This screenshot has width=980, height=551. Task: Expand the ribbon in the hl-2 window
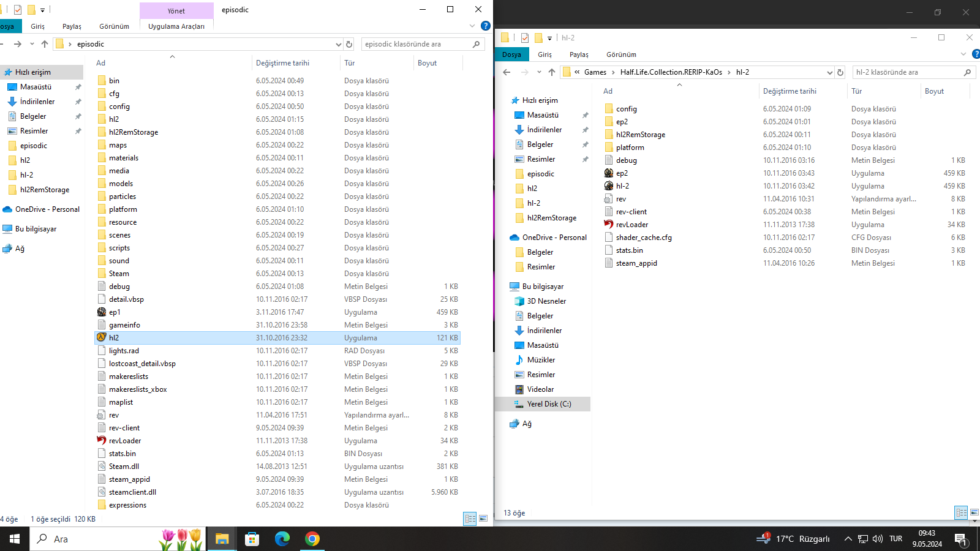click(963, 54)
